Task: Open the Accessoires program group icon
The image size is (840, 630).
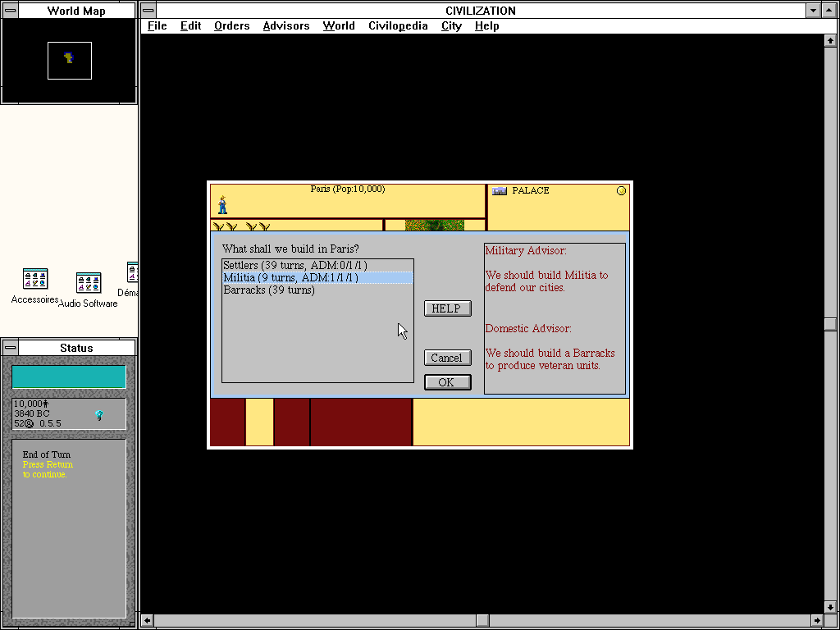Action: tap(35, 279)
